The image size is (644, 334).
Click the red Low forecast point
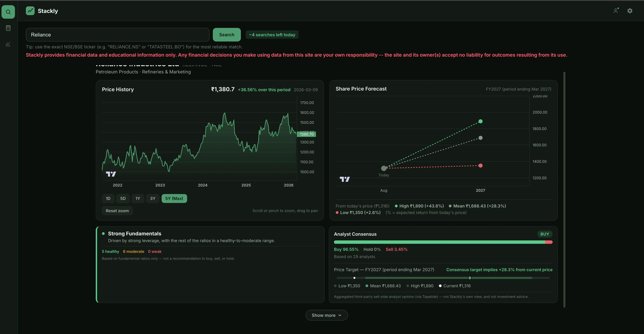(481, 165)
